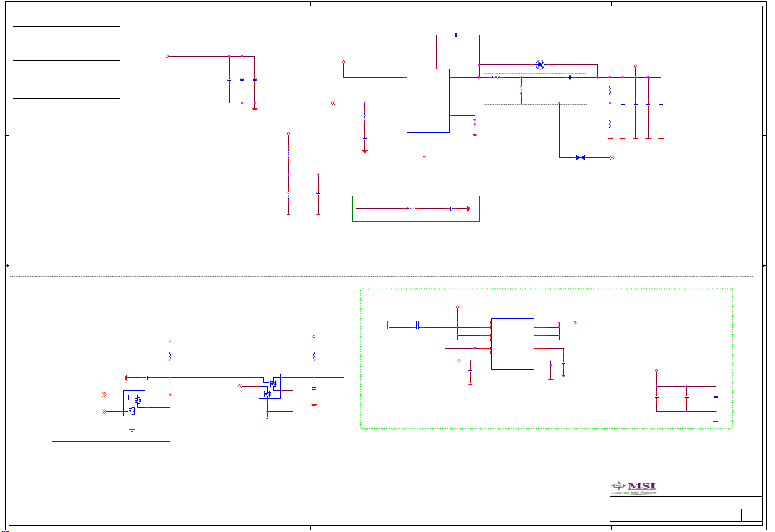Click the ground symbol directly below the controller IC
Image resolution: width=775 pixels, height=532 pixels.
tap(424, 156)
